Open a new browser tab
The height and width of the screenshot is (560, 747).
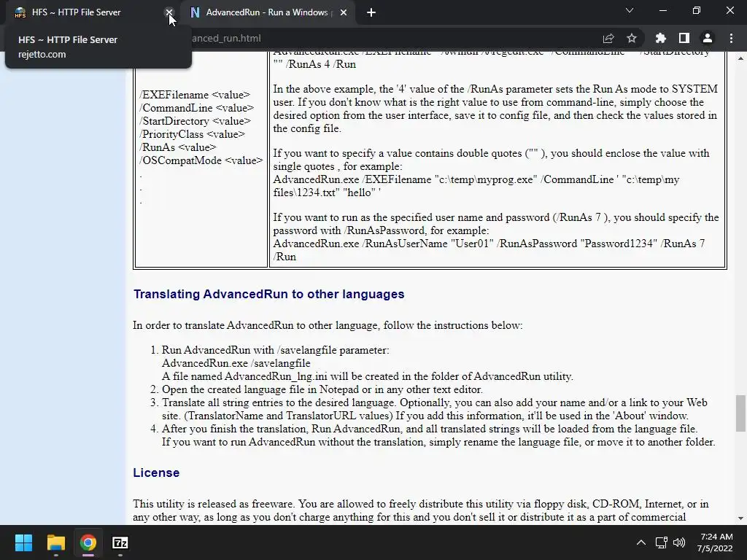coord(371,12)
